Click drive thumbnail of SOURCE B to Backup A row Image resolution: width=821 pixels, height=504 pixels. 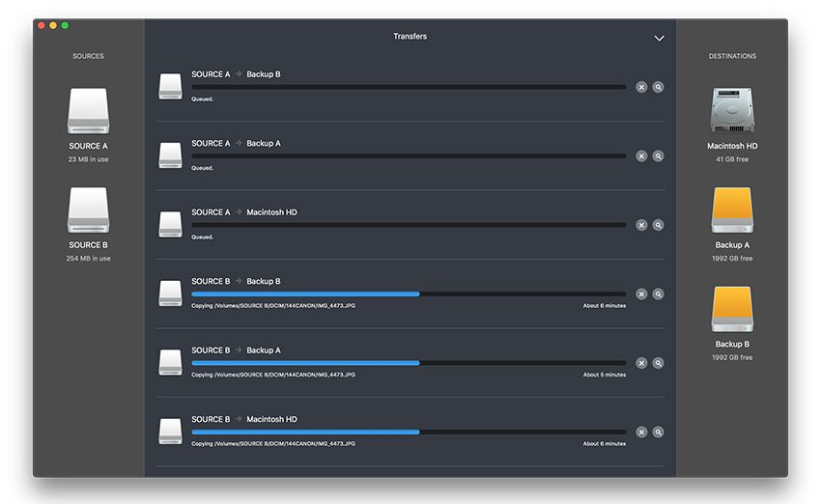tap(170, 363)
